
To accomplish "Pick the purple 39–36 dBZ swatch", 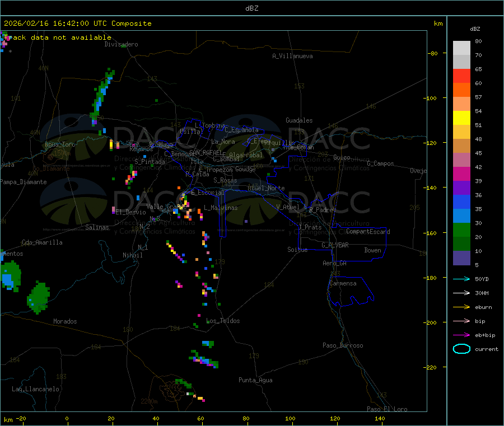I will pyautogui.click(x=461, y=188).
